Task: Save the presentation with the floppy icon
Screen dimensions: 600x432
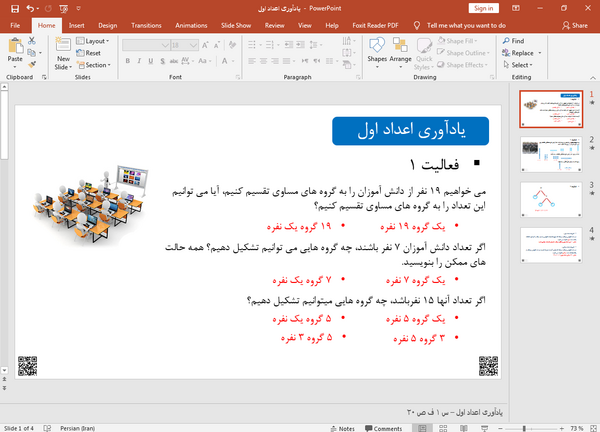Action: (15, 8)
